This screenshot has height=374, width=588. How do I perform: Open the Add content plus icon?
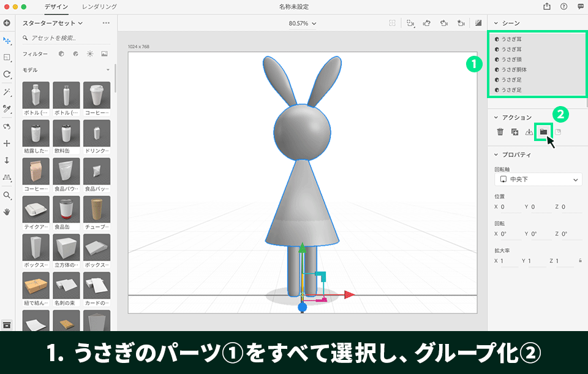click(x=7, y=23)
